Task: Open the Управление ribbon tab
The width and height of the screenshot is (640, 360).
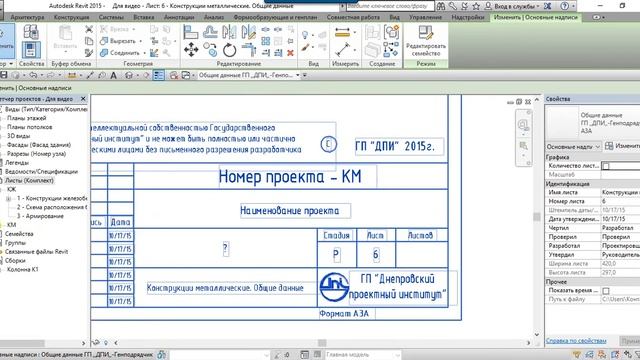Action: click(x=426, y=17)
